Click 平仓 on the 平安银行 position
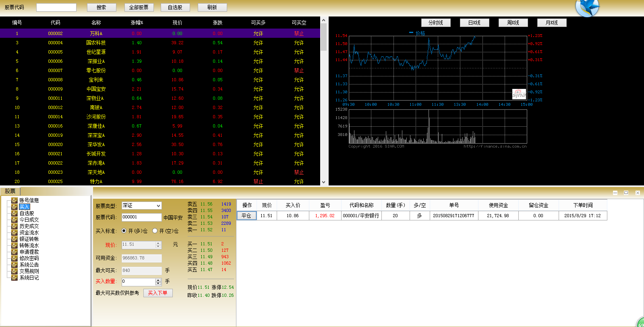 point(246,216)
